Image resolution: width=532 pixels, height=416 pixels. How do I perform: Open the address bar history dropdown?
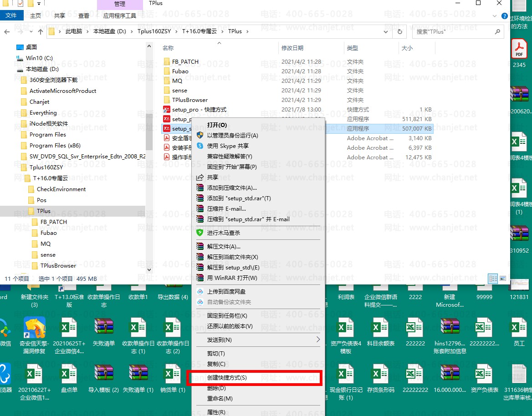coord(386,31)
